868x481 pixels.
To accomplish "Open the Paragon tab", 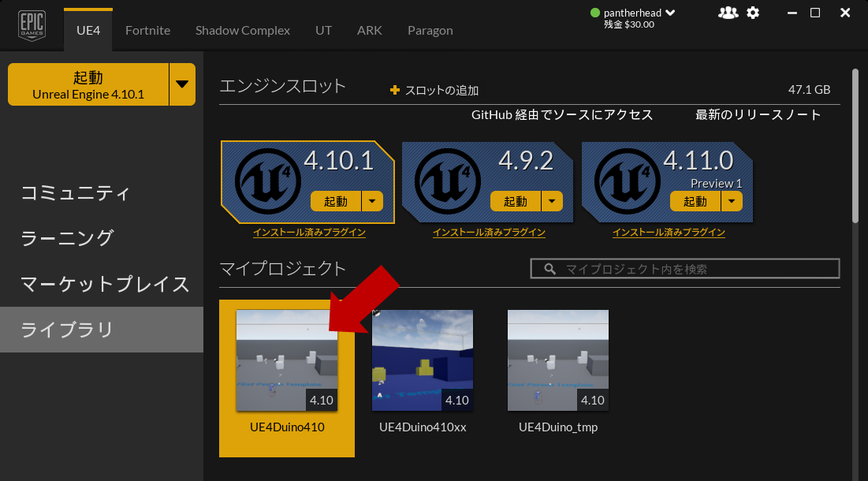I will [x=430, y=31].
